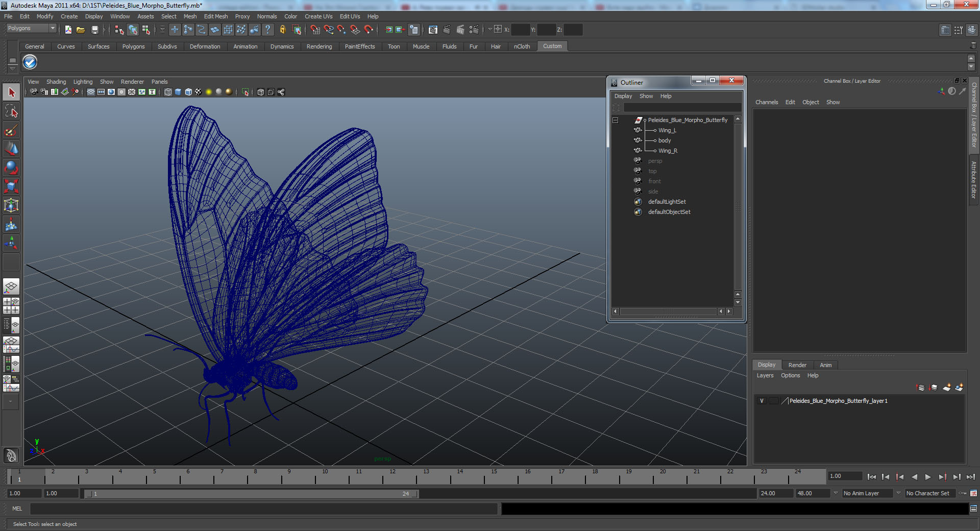
Task: Toggle smooth shade all in viewport
Action: (178, 92)
